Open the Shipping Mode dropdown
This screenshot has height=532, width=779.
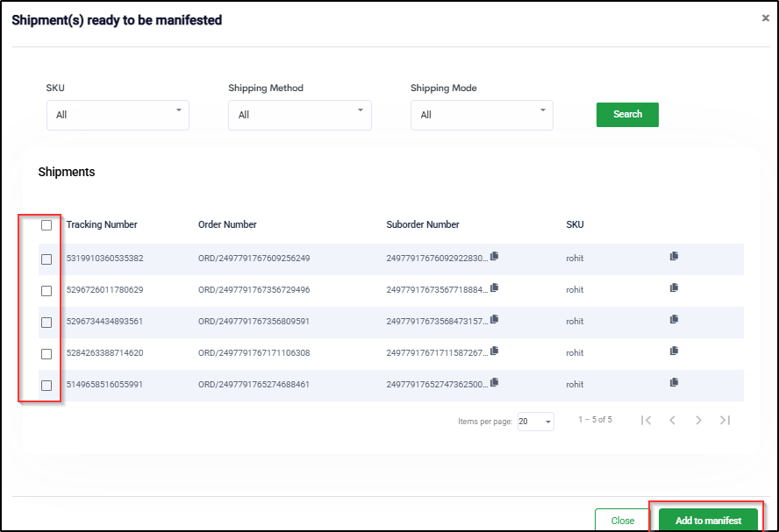coord(482,115)
